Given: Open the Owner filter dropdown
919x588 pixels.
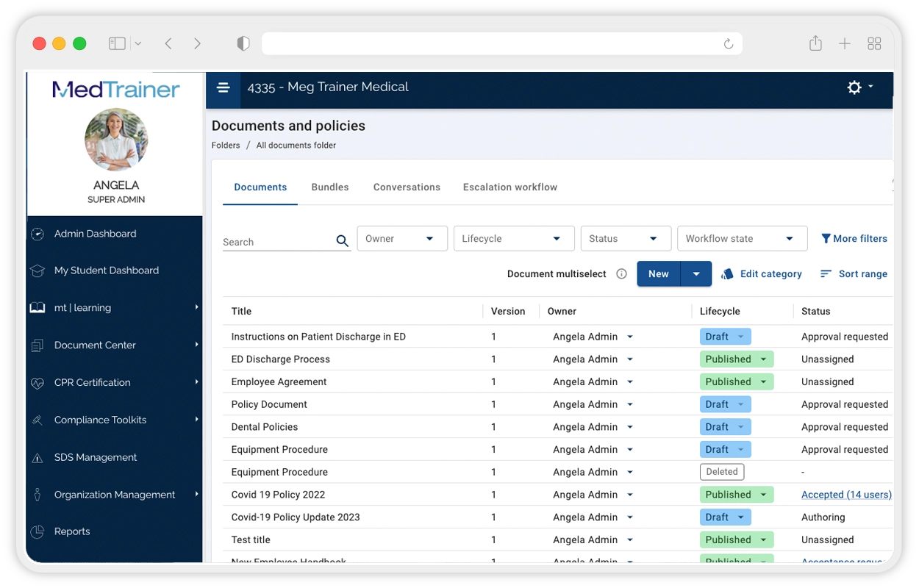Looking at the screenshot, I should 402,239.
